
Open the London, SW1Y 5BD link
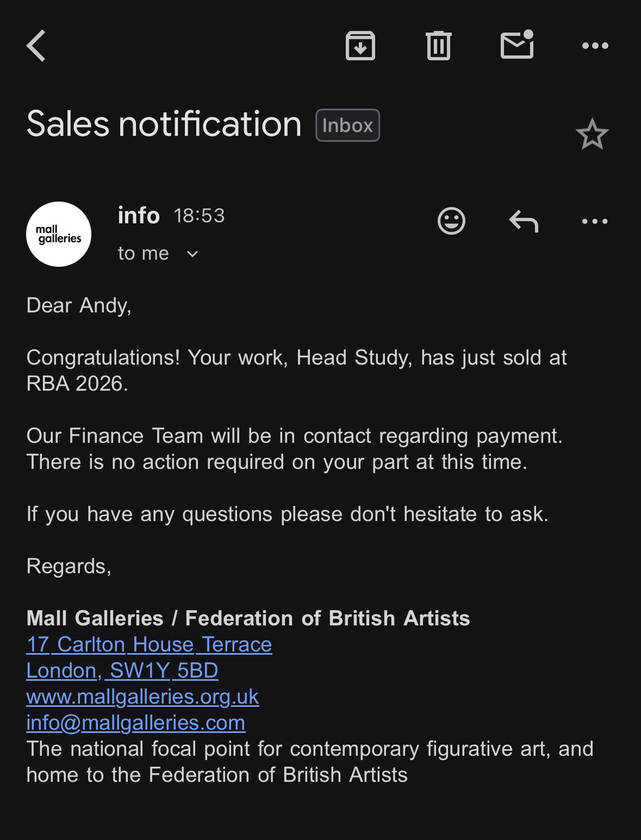tap(122, 670)
